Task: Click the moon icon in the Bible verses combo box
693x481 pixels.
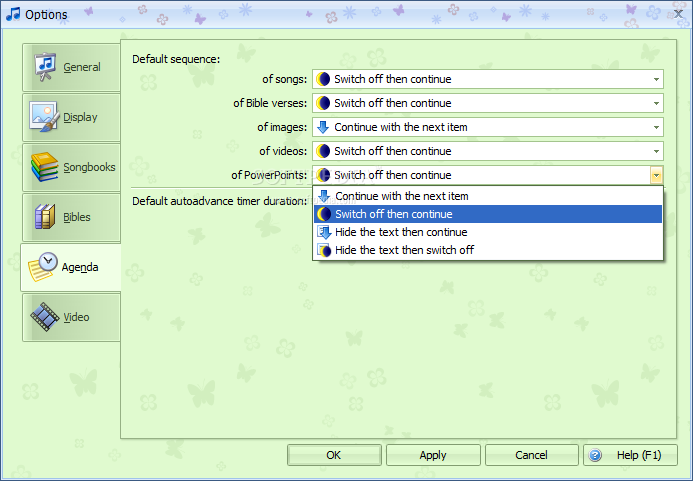Action: [323, 103]
